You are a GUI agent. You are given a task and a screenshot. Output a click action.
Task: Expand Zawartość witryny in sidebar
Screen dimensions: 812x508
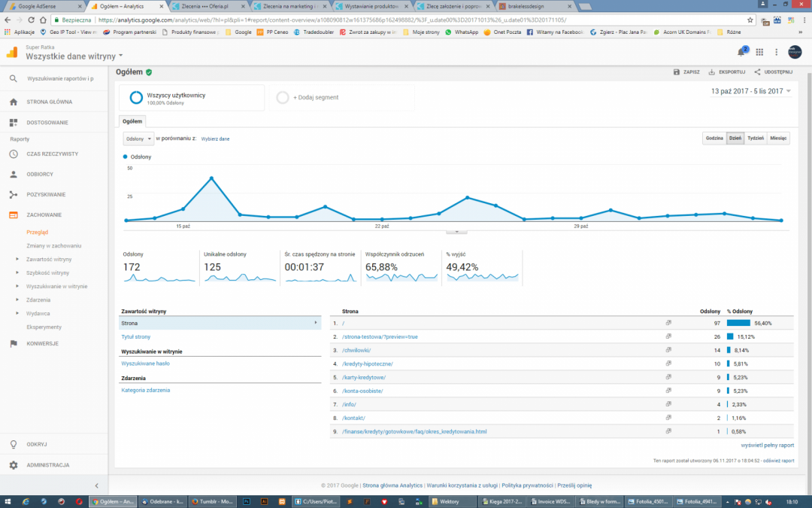point(17,259)
